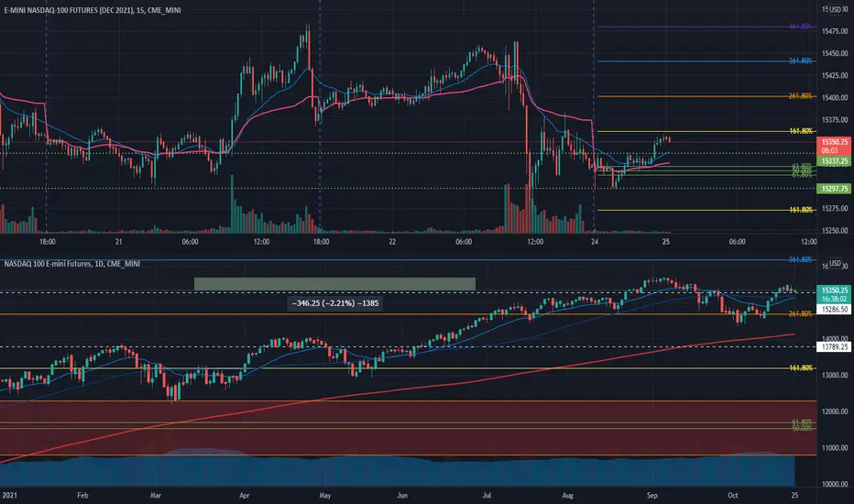Click the Mar label on the daily time axis
The width and height of the screenshot is (854, 504).
coord(156,495)
